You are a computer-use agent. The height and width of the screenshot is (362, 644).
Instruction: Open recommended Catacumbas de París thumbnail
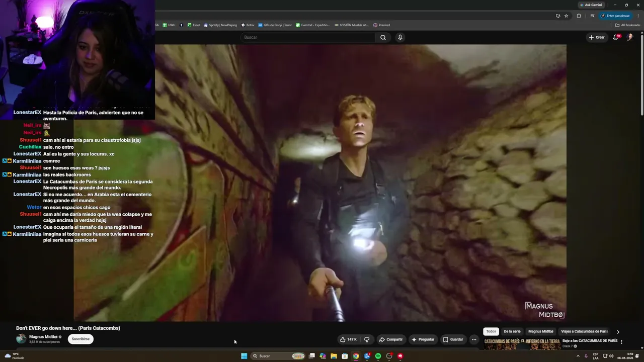click(522, 343)
